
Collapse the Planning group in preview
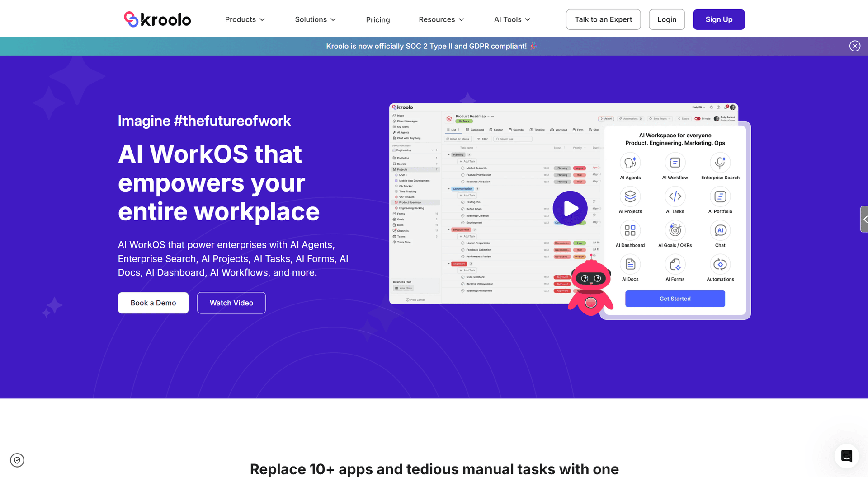click(449, 154)
